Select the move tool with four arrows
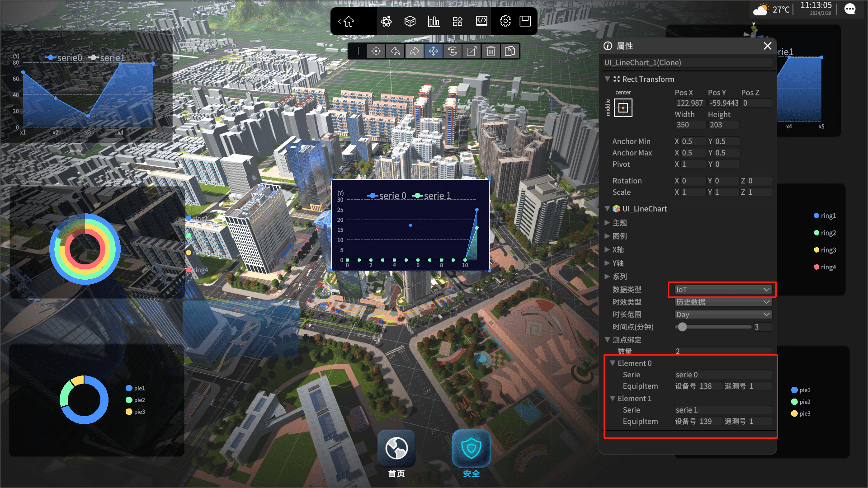Screen dimensions: 868x488 click(433, 51)
